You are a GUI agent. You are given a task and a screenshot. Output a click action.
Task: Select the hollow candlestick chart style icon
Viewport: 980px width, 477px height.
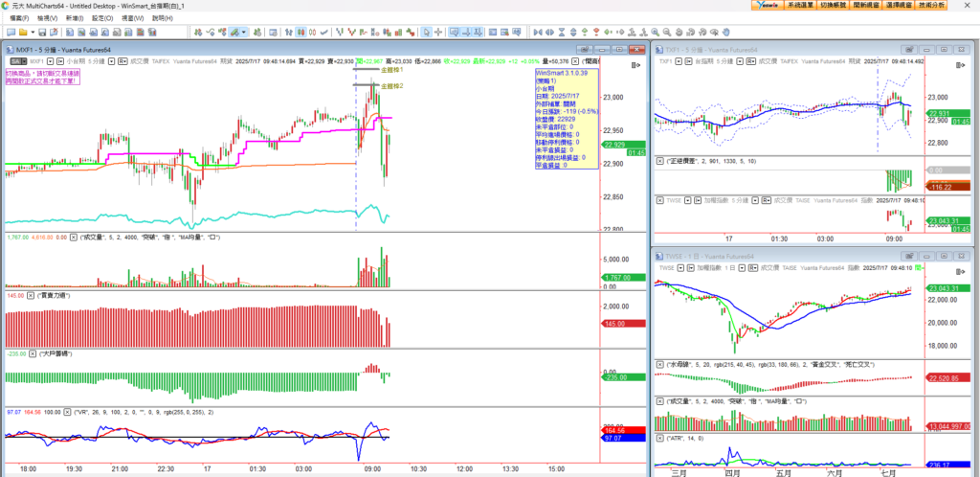tap(312, 32)
